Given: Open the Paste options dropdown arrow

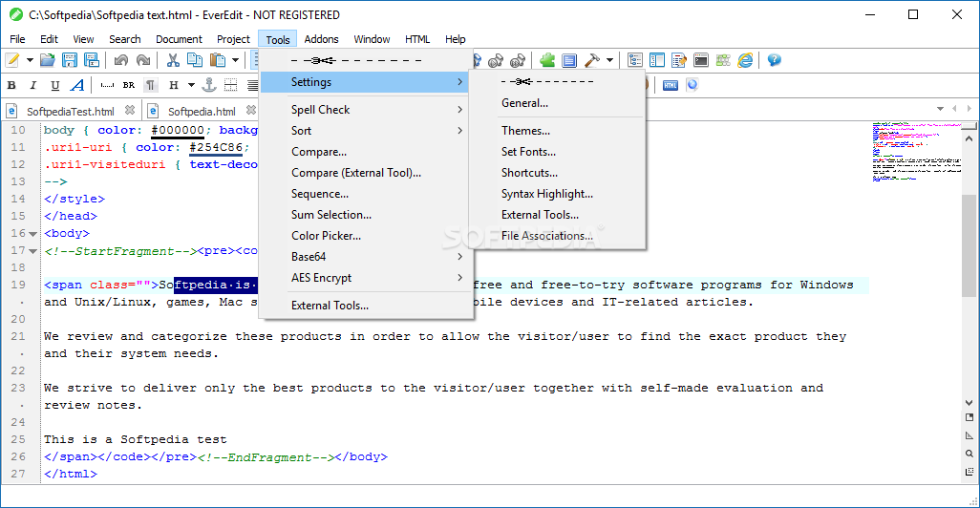Looking at the screenshot, I should [x=235, y=60].
